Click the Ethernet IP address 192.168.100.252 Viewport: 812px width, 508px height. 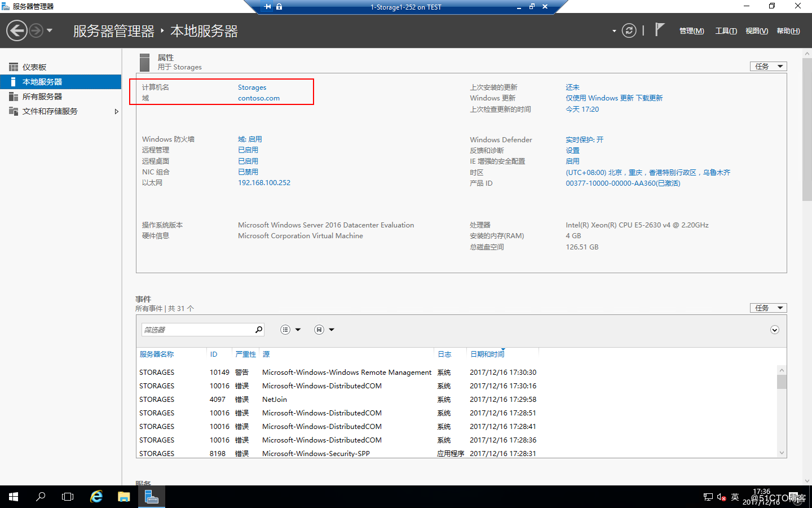[x=264, y=183]
